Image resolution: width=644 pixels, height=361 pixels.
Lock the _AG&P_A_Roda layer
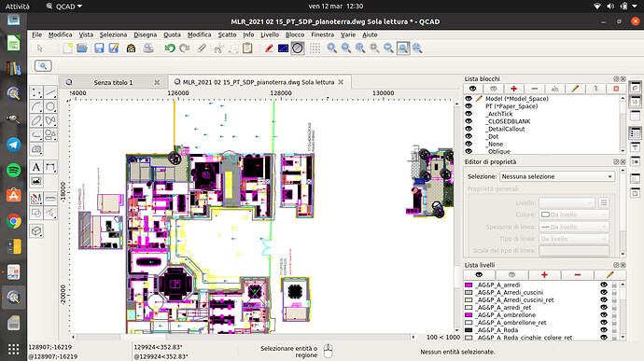pyautogui.click(x=614, y=330)
